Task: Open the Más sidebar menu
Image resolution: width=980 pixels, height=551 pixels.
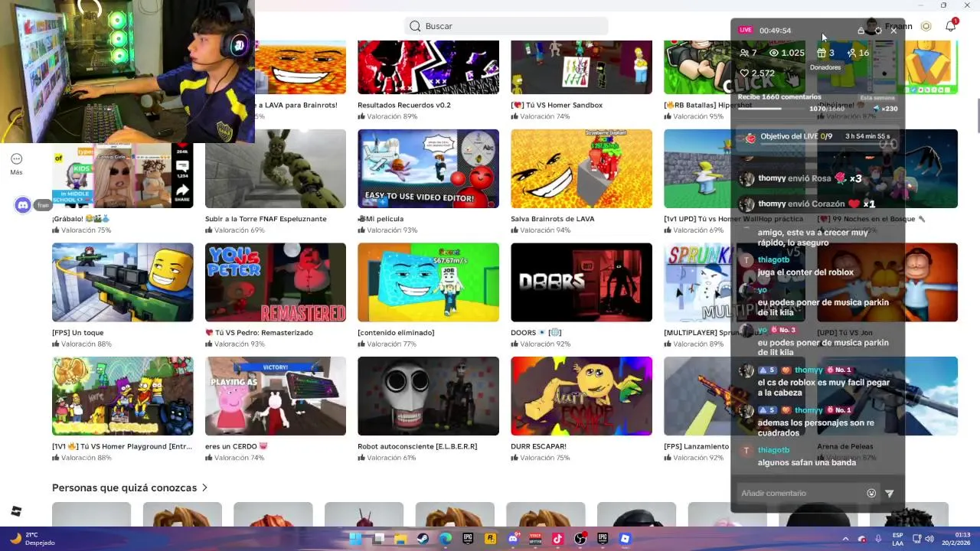Action: pos(16,163)
